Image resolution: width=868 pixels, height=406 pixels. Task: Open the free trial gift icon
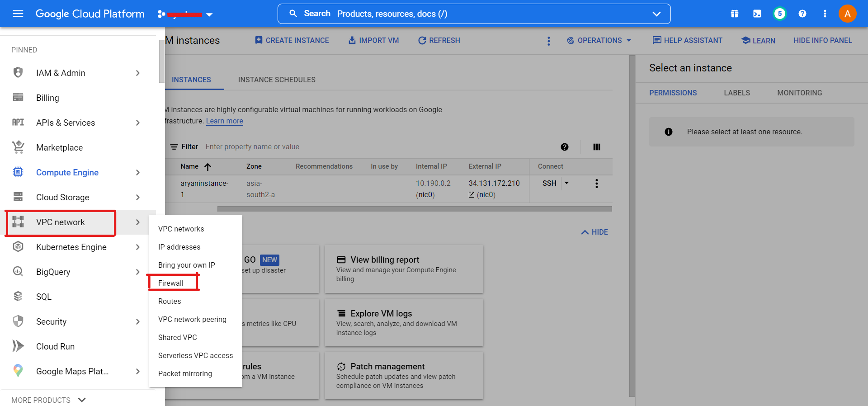[735, 14]
